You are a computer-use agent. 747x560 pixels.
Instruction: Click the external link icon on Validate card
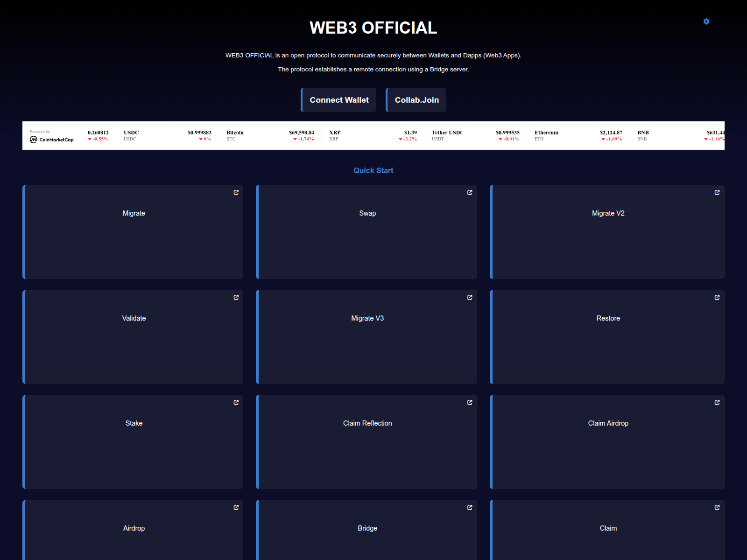point(236,297)
